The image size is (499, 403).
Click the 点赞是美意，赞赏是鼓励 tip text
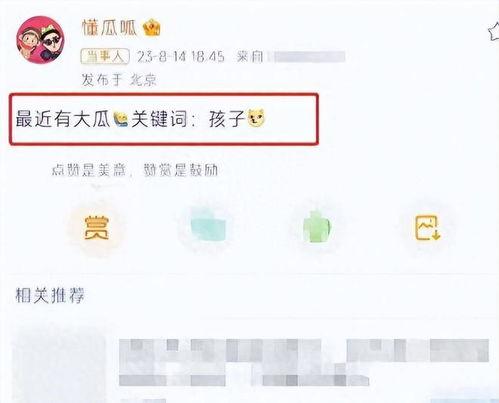click(135, 170)
